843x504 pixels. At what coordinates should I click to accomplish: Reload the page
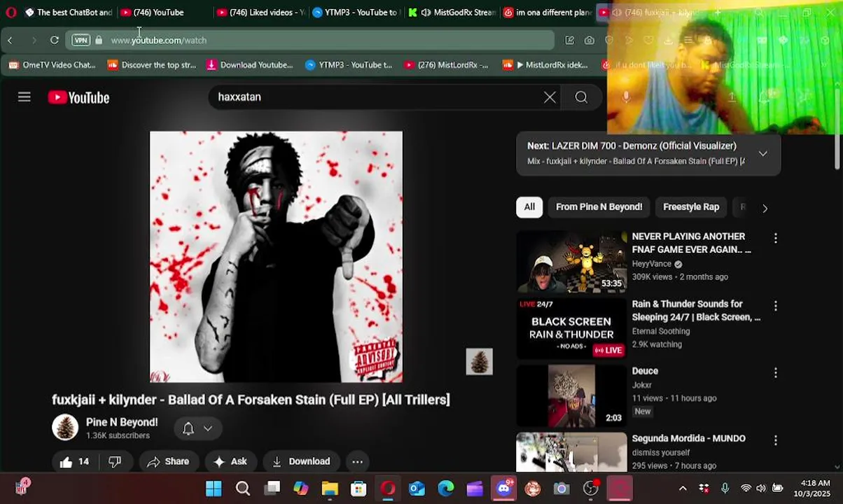[x=55, y=40]
